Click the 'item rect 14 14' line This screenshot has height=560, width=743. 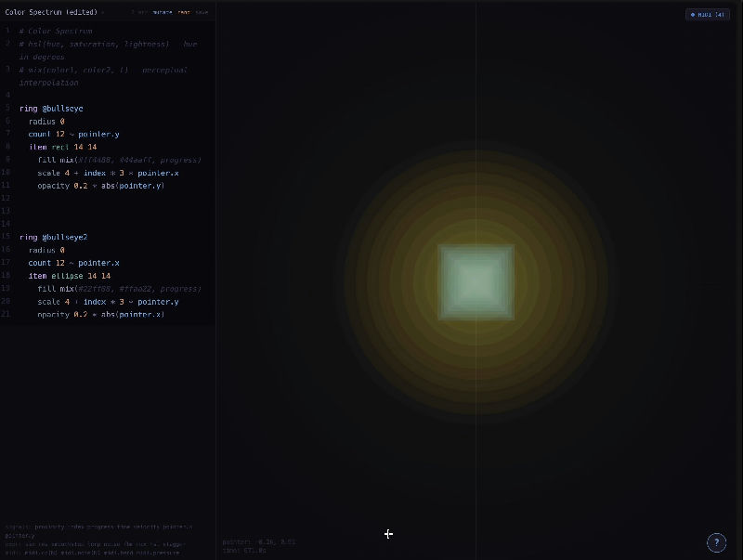62,147
